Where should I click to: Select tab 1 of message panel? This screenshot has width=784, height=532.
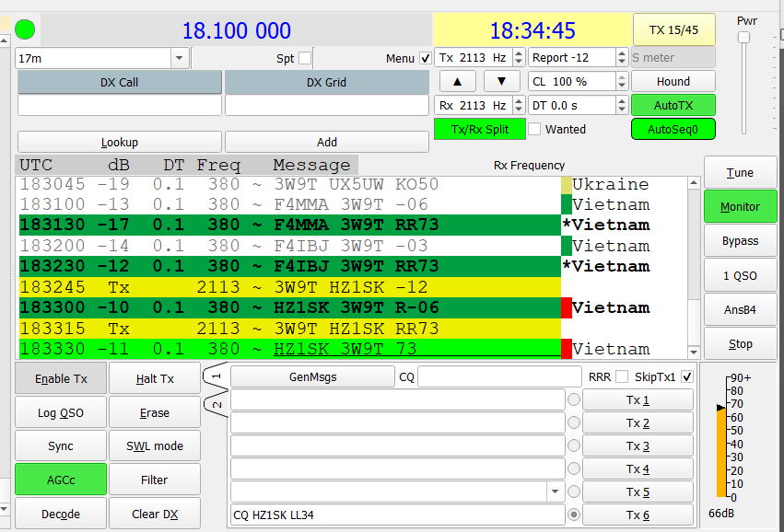216,376
